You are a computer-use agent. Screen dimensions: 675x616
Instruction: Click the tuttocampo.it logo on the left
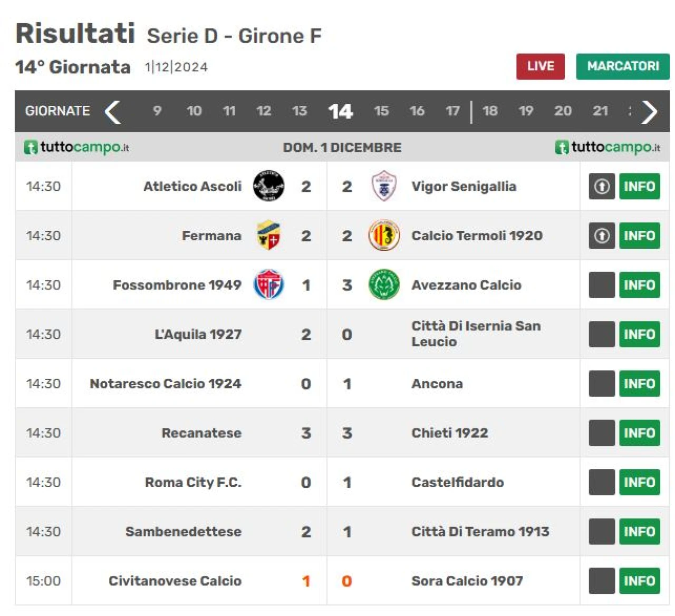(77, 147)
